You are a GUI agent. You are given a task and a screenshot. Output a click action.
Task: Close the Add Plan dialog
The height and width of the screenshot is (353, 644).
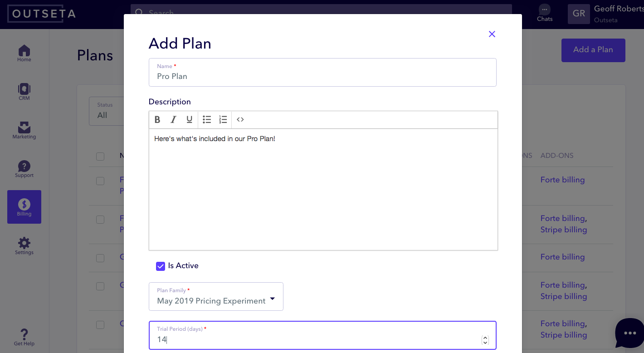tap(492, 34)
